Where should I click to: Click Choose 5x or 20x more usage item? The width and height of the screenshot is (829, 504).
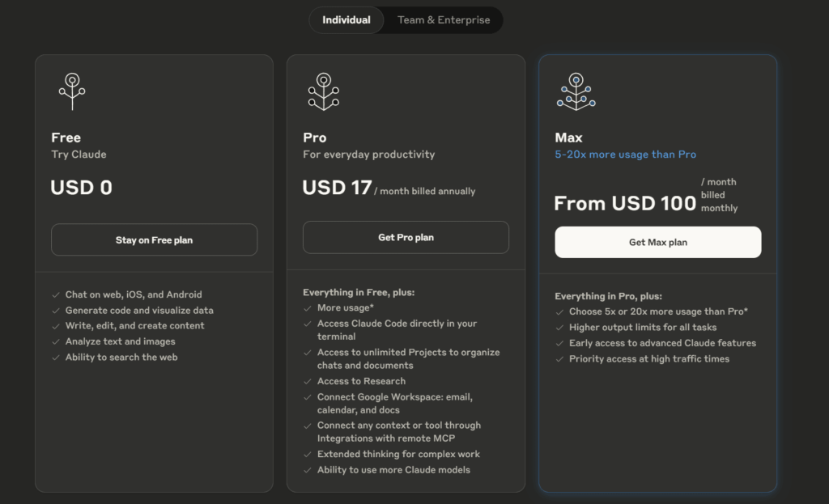pos(658,311)
